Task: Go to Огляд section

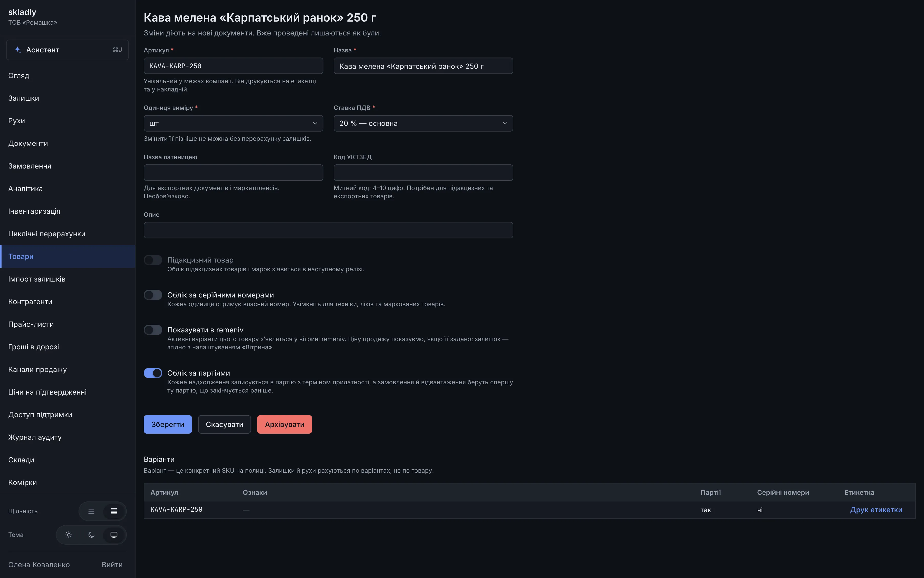Action: click(x=68, y=76)
